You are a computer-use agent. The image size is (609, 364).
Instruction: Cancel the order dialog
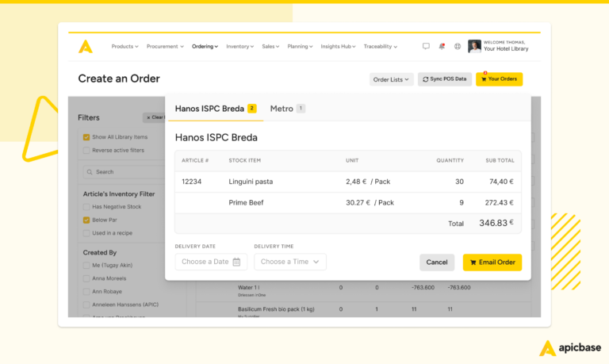437,262
